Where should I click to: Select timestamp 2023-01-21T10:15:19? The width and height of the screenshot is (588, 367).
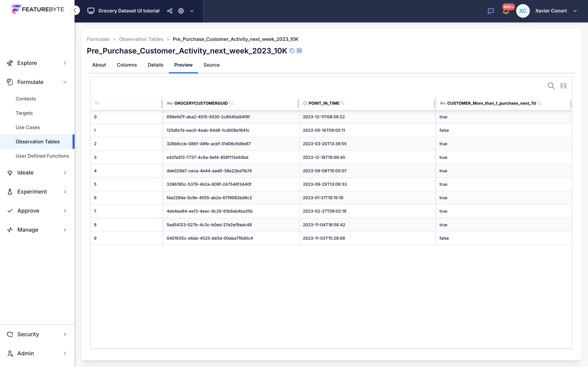pos(323,198)
